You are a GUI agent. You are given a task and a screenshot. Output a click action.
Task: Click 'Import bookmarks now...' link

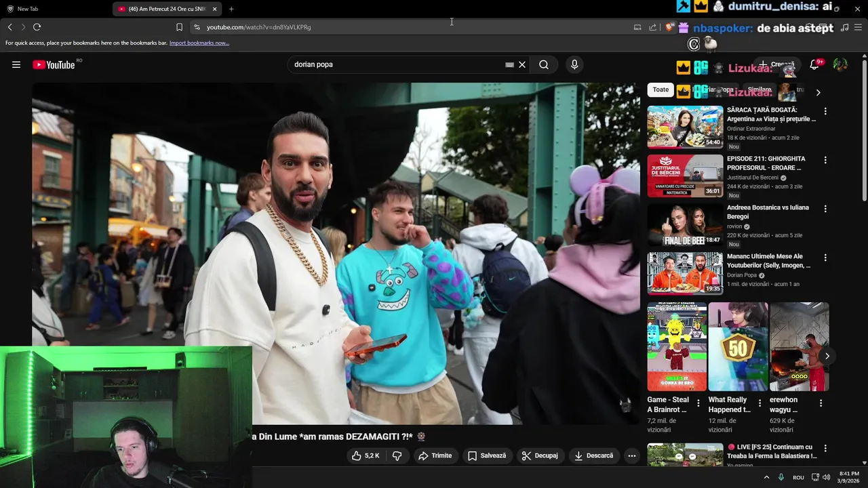click(x=199, y=43)
